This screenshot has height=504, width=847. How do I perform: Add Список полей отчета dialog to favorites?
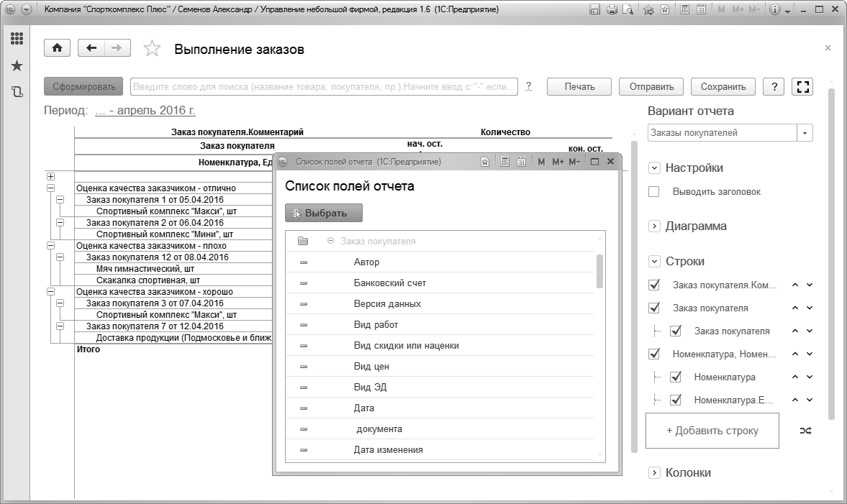click(485, 162)
